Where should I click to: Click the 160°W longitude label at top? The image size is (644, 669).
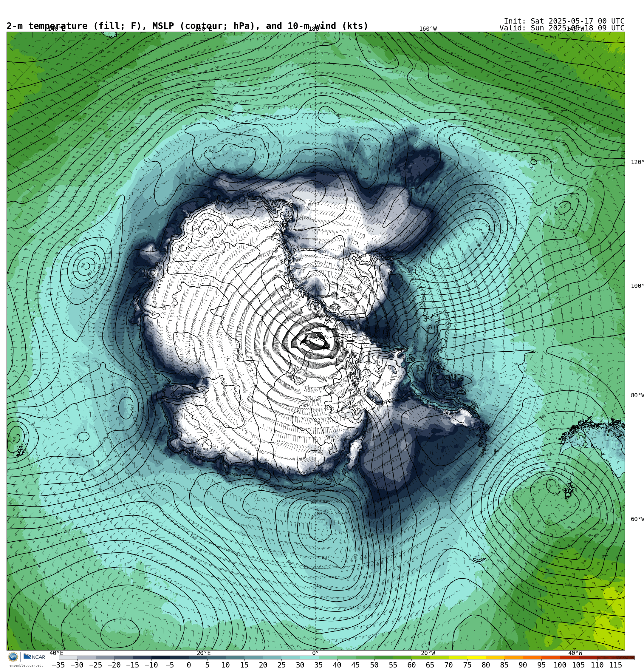click(428, 29)
